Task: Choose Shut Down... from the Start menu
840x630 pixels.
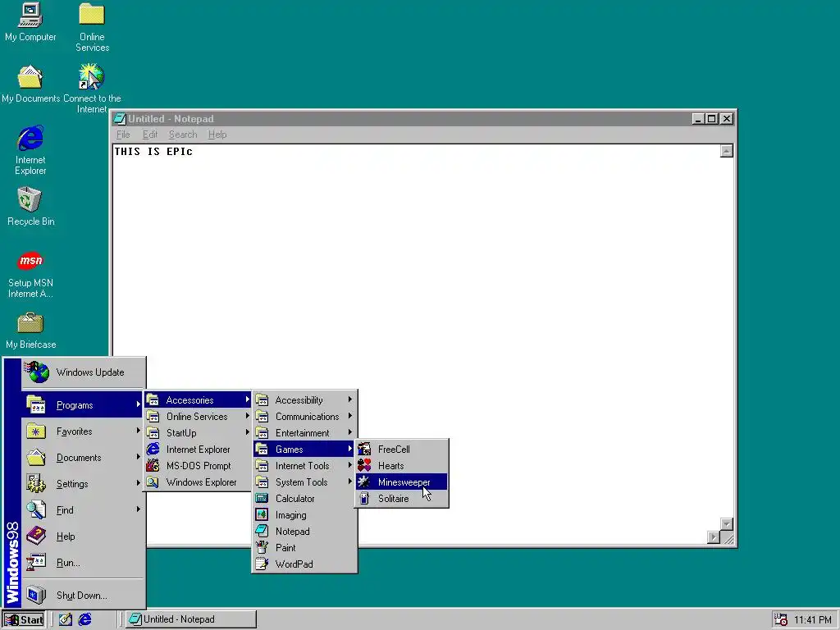Action: (83, 596)
